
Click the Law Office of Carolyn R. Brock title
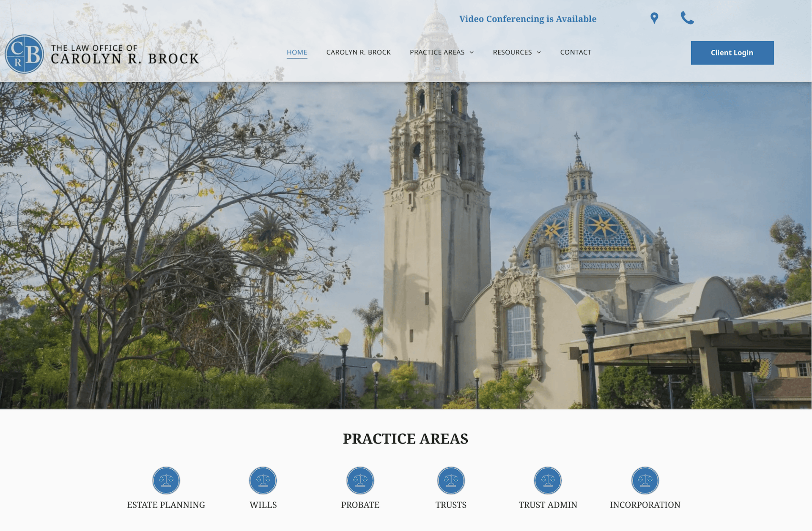coord(125,55)
